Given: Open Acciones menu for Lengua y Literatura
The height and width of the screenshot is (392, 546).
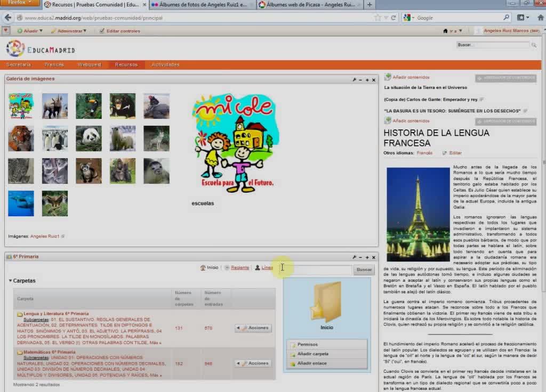Looking at the screenshot, I should point(254,328).
